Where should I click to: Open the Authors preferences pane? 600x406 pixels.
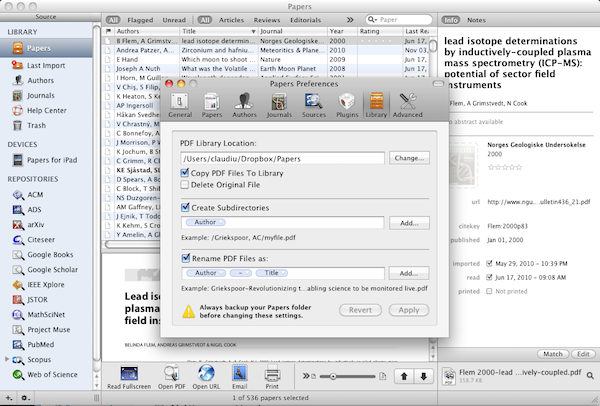click(x=244, y=105)
